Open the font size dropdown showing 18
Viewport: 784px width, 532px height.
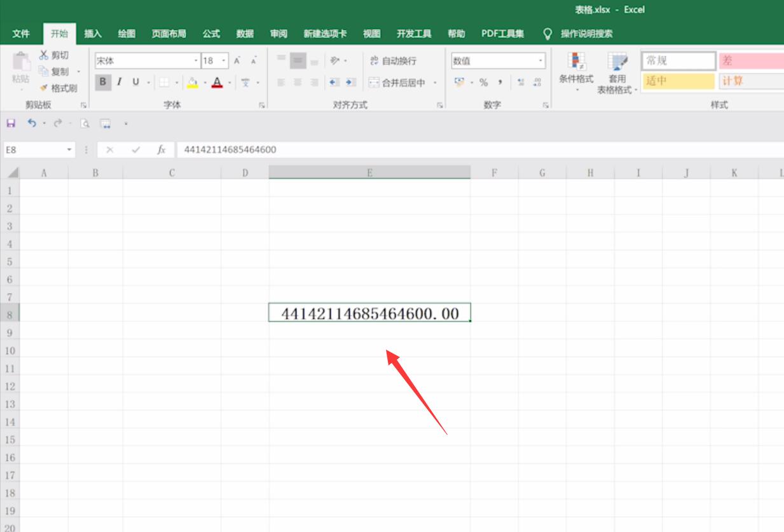(224, 61)
